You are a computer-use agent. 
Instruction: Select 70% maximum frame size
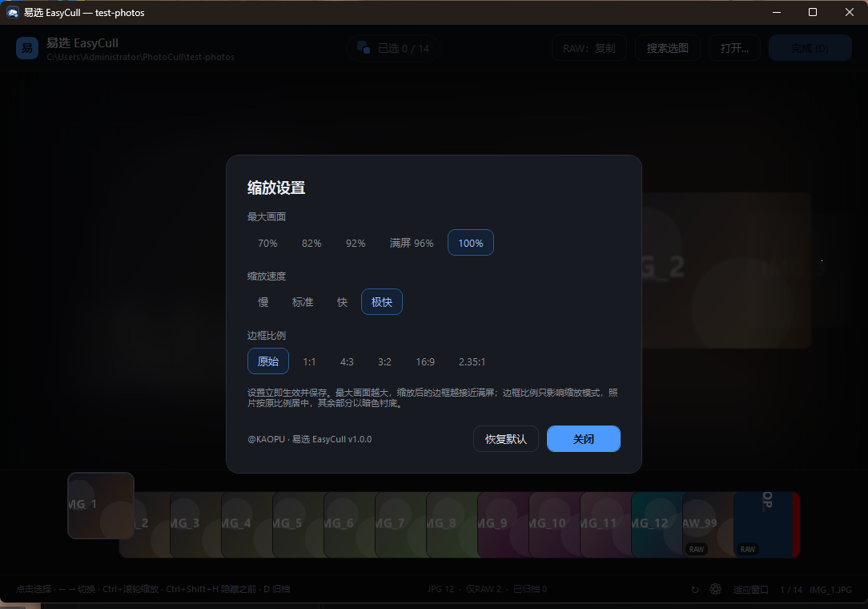(x=267, y=243)
